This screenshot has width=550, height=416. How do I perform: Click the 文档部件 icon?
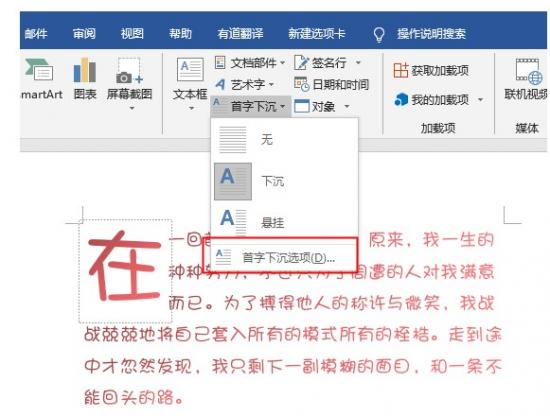(x=220, y=62)
